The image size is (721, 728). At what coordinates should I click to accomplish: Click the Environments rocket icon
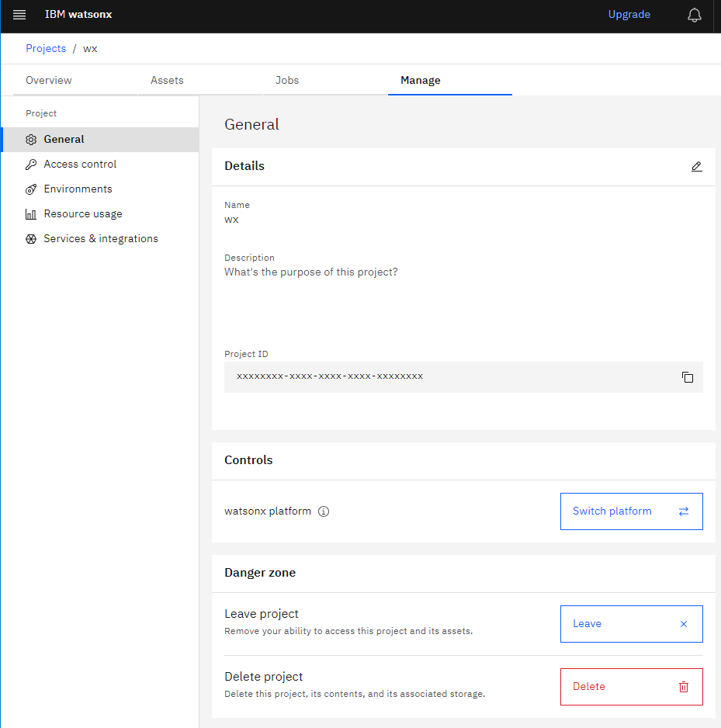(31, 189)
